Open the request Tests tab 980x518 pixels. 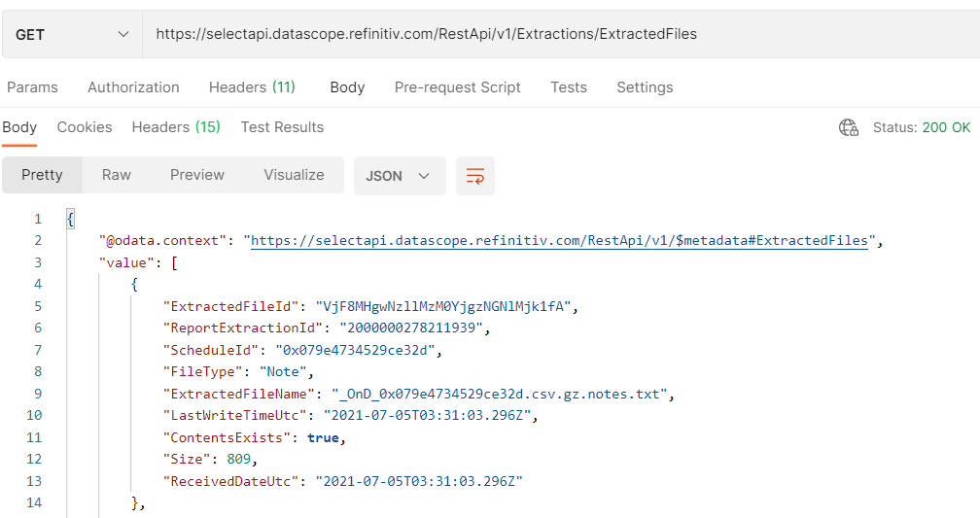569,87
